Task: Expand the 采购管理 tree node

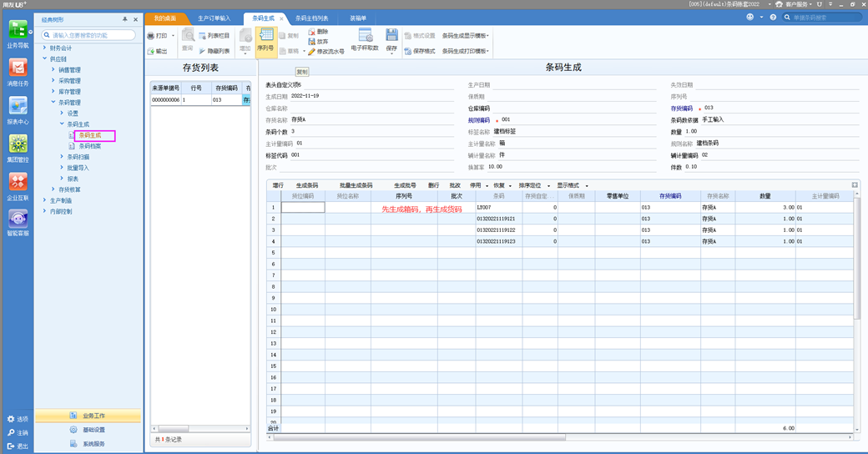Action: pos(53,81)
